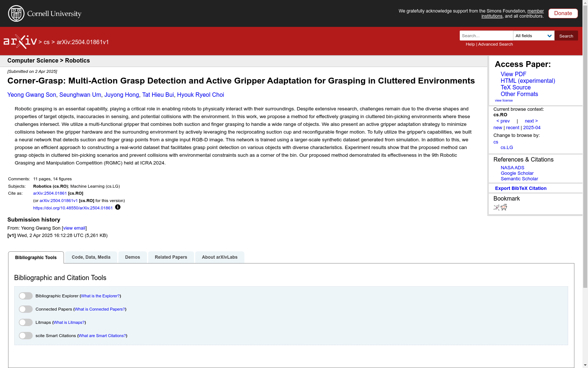The image size is (588, 368).
Task: Download the TeX Source
Action: (516, 87)
